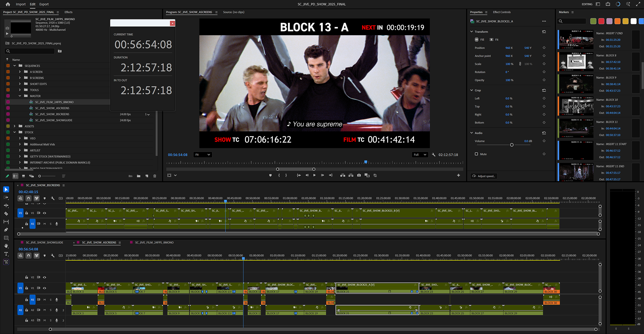Open Quick Export share icon in top bar
644x334 pixels.
click(608, 4)
